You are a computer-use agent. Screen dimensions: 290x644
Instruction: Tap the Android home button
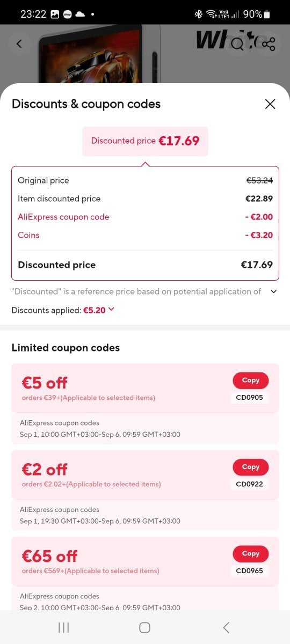pos(144,627)
